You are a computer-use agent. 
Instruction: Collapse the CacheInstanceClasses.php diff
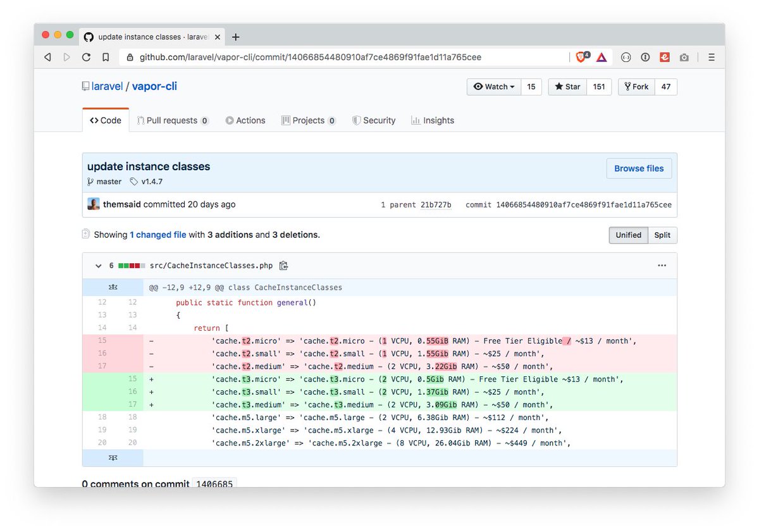pos(98,266)
